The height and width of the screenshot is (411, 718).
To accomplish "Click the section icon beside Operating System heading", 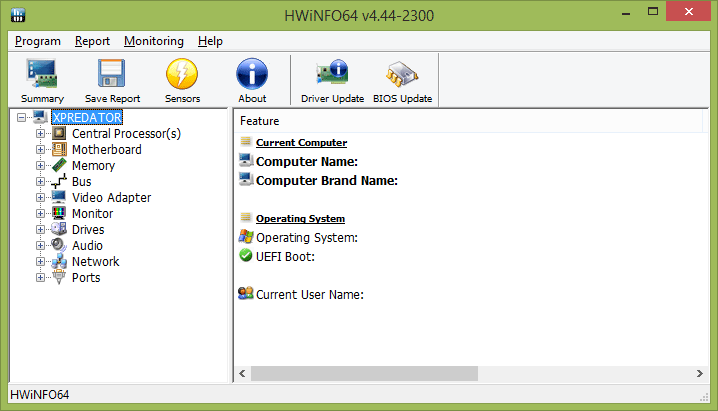I will pyautogui.click(x=246, y=217).
